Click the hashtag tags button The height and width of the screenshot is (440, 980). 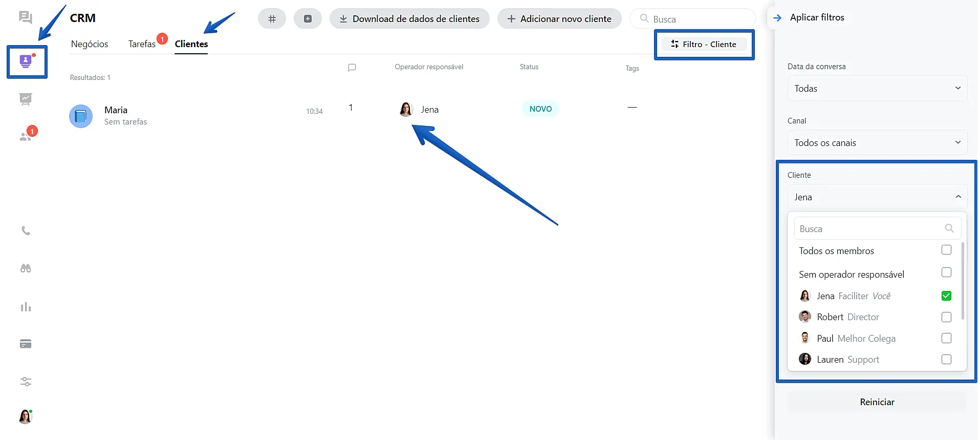272,19
